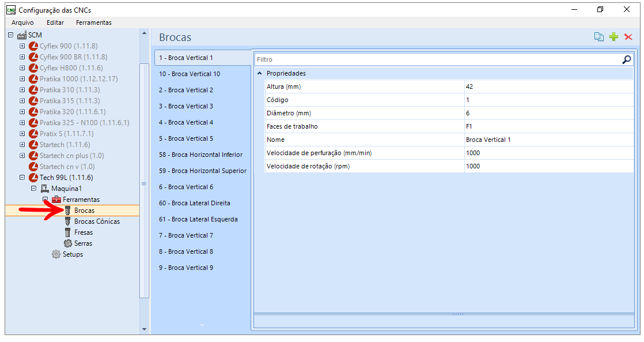The width and height of the screenshot is (644, 342).
Task: Expand the Startech cn plus node
Action: [22, 156]
